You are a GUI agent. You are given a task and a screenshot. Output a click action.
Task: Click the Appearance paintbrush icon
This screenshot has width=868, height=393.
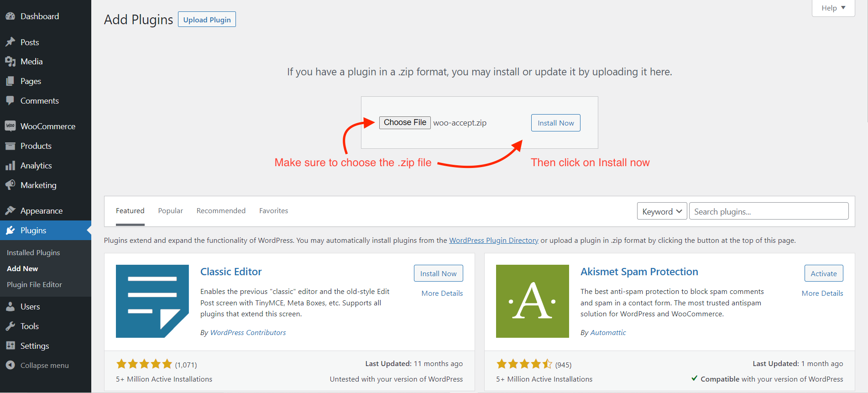coord(10,210)
